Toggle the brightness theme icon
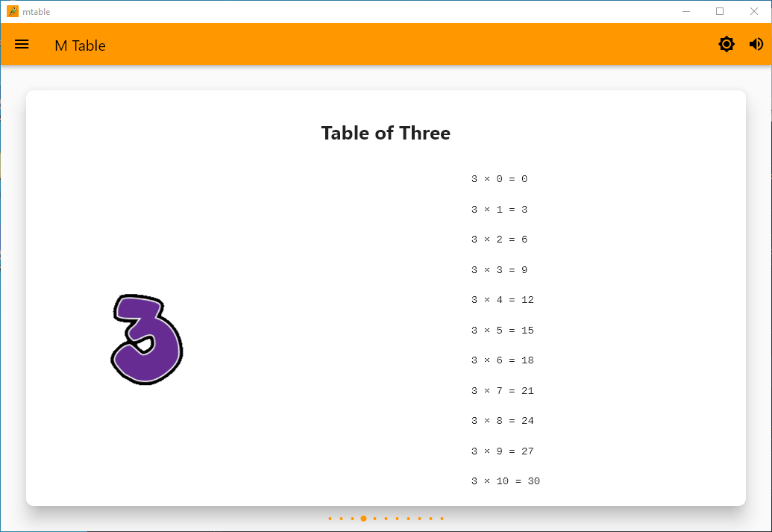The width and height of the screenshot is (772, 532). 727,44
